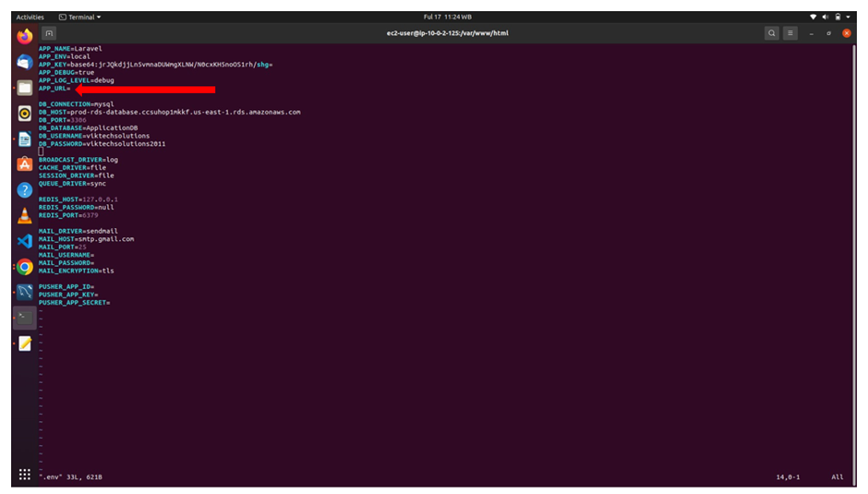The width and height of the screenshot is (868, 494).
Task: Expand the system menu arrow
Action: click(x=848, y=18)
